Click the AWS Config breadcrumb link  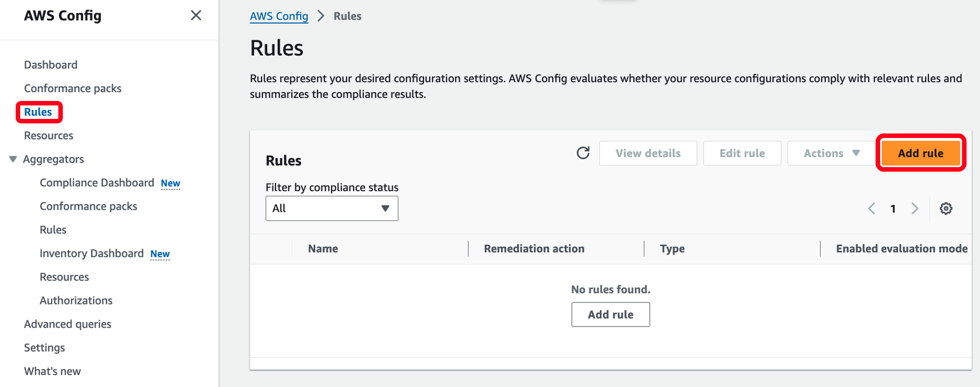pyautogui.click(x=279, y=16)
